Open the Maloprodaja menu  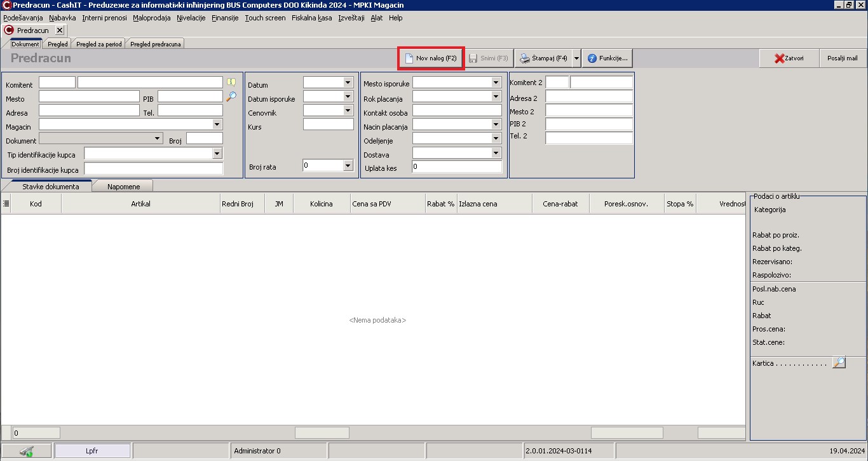[x=152, y=18]
